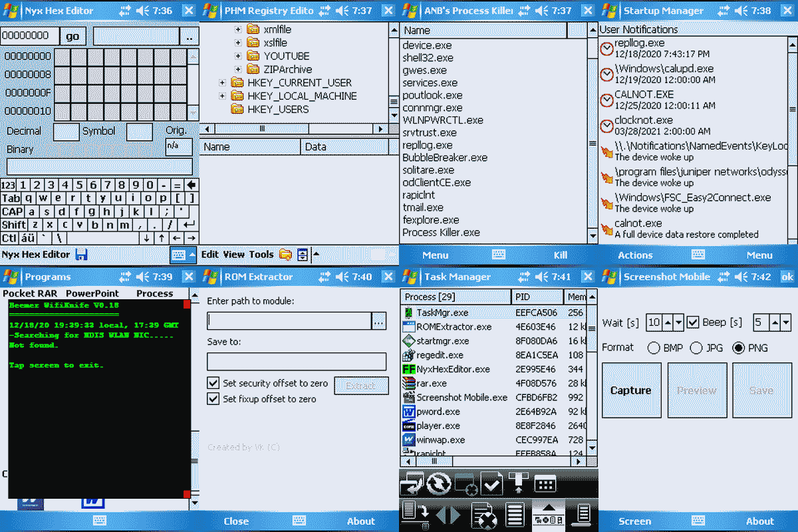Expand HKEY_LOCAL_MACHINE in the registry tree

(x=222, y=96)
